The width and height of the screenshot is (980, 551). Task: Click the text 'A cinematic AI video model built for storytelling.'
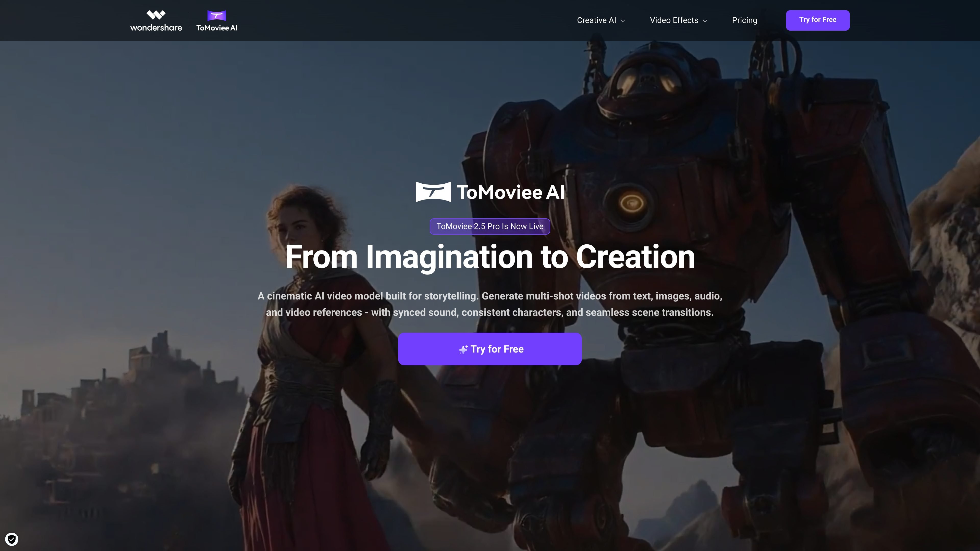point(368,296)
